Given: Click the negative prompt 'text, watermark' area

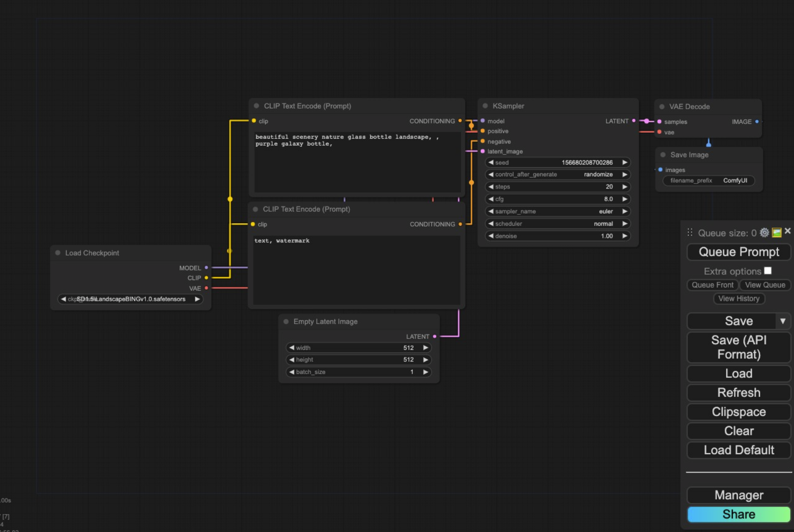Looking at the screenshot, I should (x=357, y=270).
